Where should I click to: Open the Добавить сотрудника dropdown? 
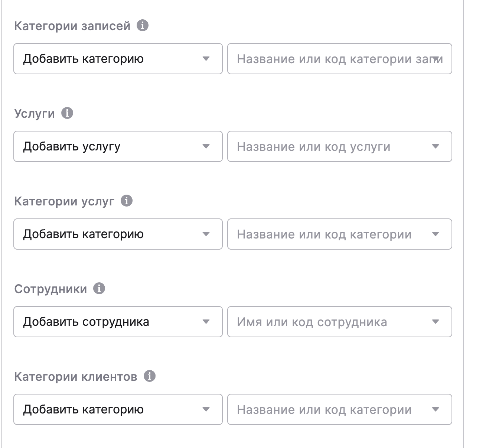tap(118, 322)
